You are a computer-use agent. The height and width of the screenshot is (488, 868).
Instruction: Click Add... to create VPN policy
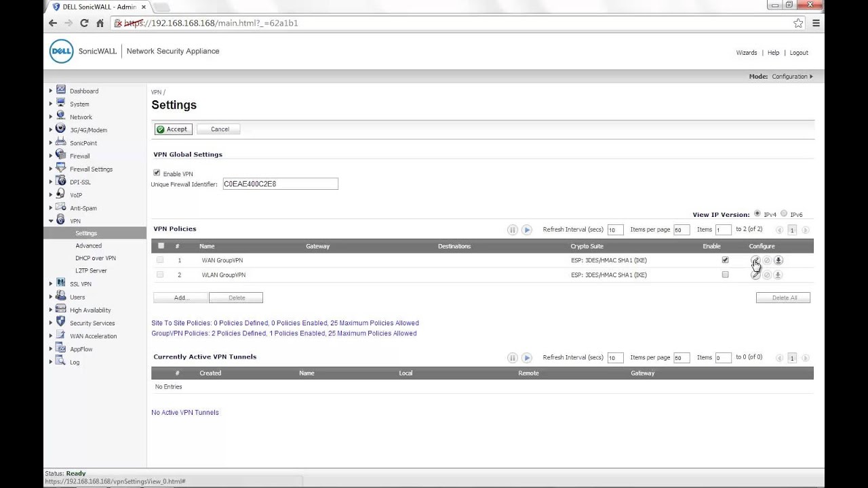[x=180, y=298]
